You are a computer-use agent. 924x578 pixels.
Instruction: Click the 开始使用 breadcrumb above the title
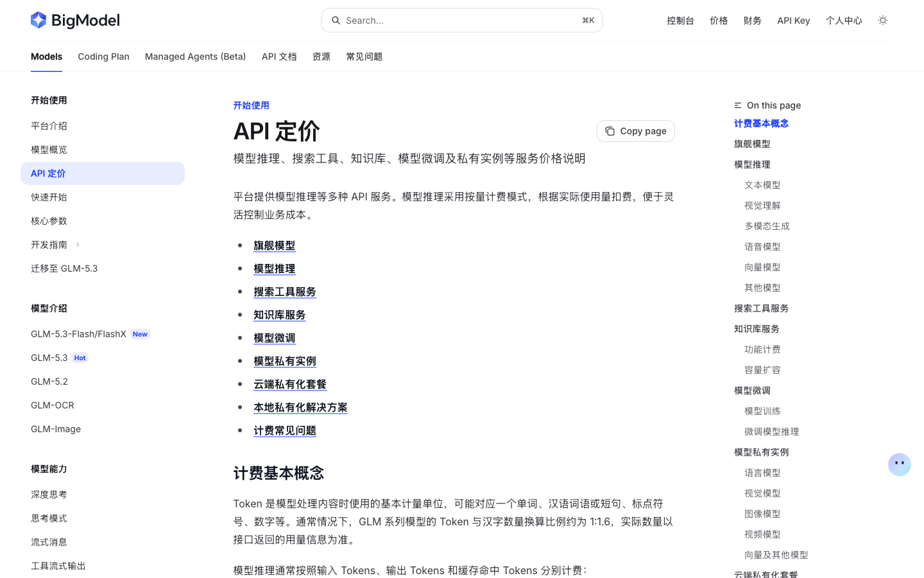pyautogui.click(x=252, y=105)
